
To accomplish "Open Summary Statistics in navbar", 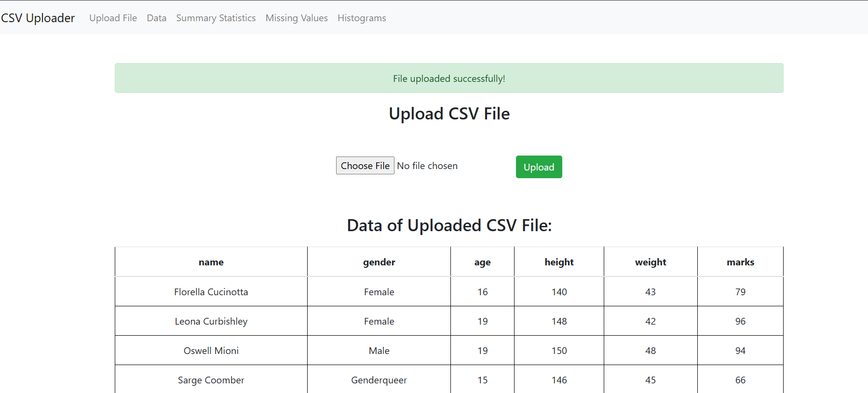I will [216, 18].
